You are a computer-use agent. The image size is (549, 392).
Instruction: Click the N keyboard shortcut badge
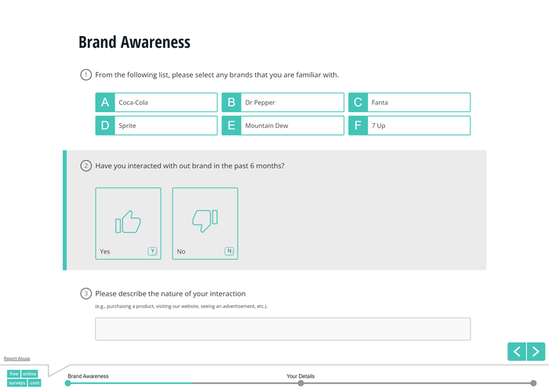(x=229, y=251)
